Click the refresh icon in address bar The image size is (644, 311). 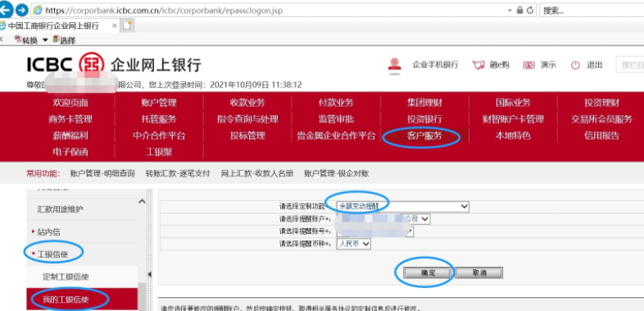(530, 11)
